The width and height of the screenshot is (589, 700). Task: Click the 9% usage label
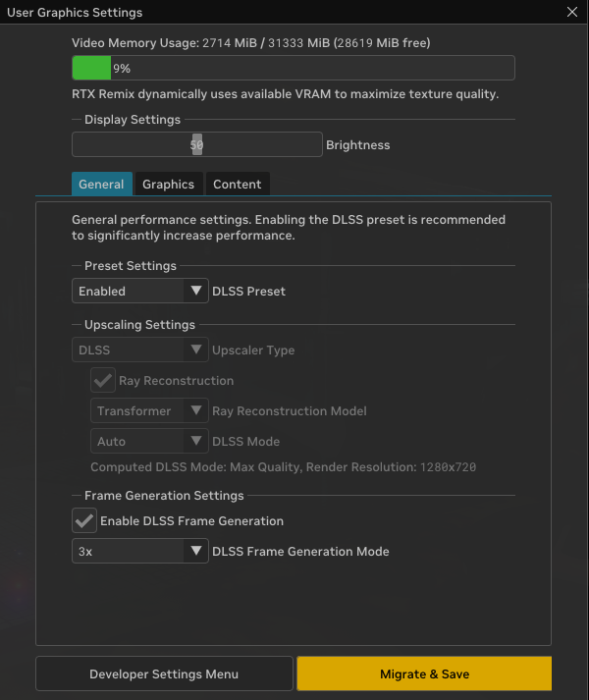click(122, 69)
